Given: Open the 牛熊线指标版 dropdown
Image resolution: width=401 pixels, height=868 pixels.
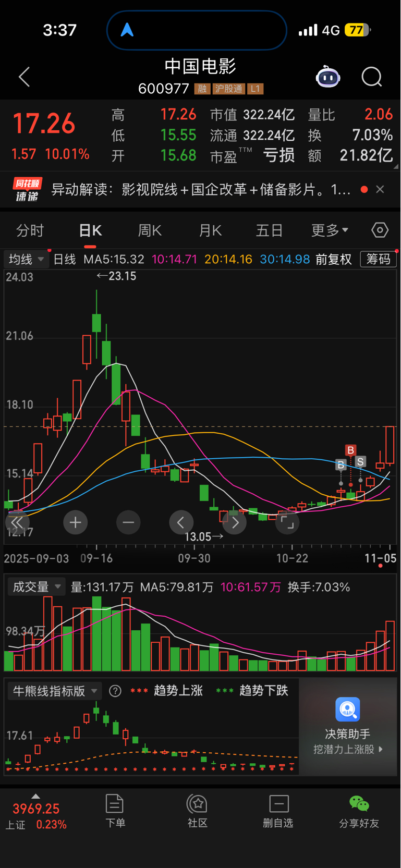Looking at the screenshot, I should 55,691.
